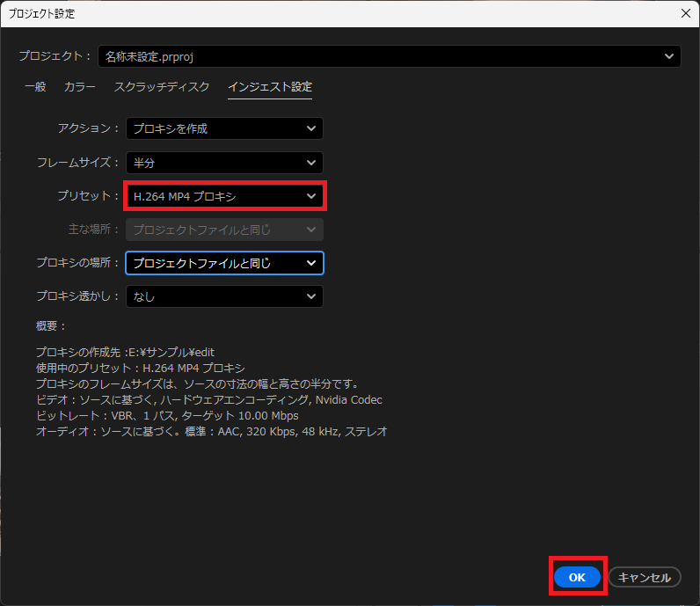
Task: Switch to the 一般 tab
Action: (x=35, y=87)
